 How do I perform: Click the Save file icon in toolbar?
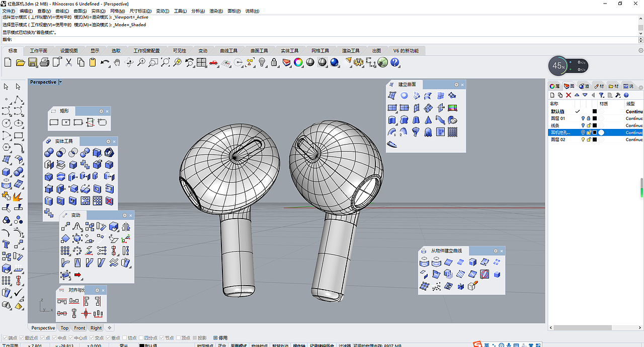(32, 62)
